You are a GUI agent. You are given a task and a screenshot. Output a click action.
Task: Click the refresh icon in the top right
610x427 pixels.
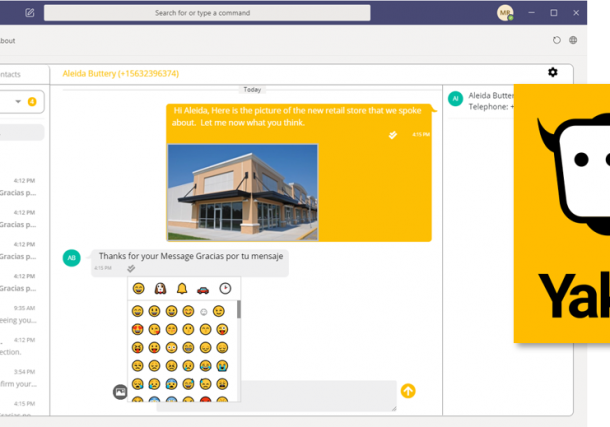tap(557, 41)
